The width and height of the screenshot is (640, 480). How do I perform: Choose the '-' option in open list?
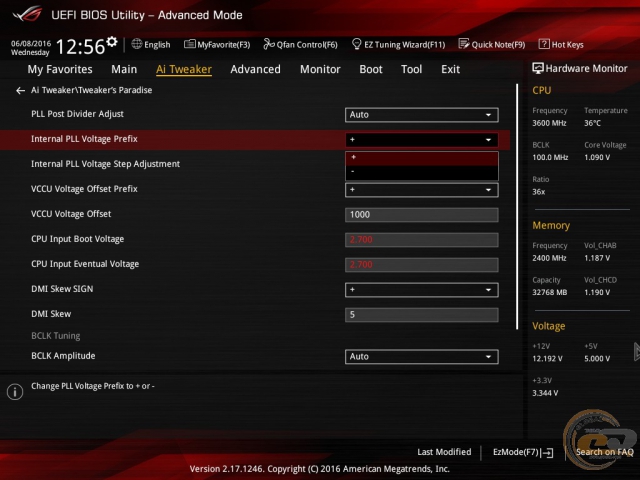422,172
